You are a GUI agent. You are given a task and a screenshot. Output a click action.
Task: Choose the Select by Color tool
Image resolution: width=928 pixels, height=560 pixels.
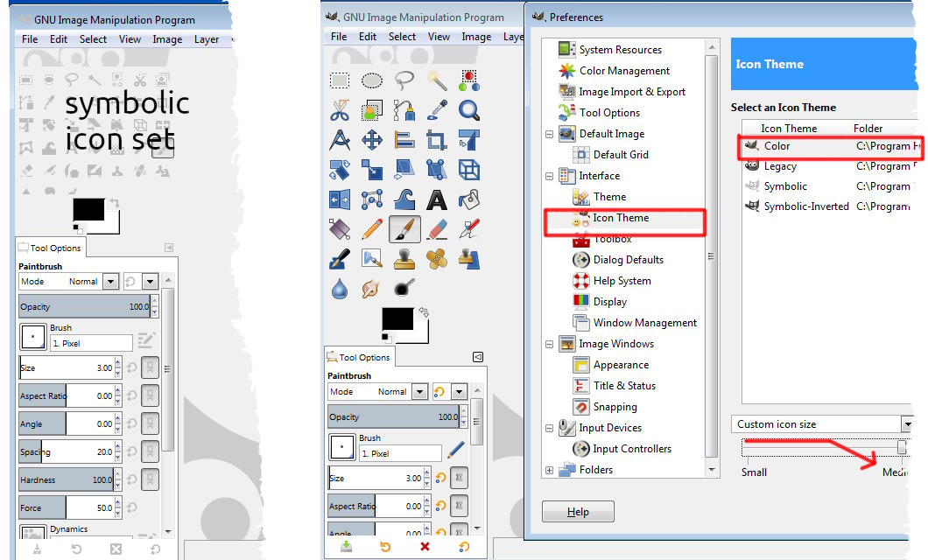click(468, 80)
